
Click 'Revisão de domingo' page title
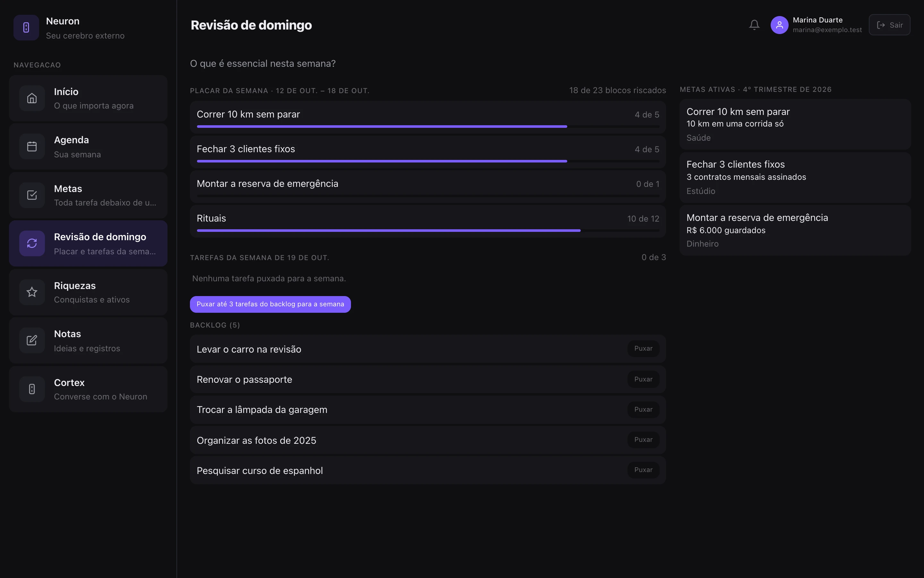coord(251,25)
